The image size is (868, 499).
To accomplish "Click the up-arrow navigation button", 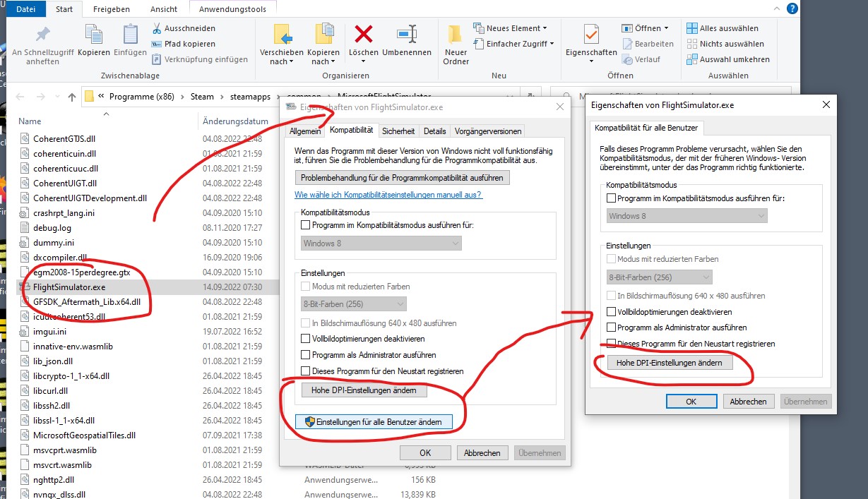I will tap(72, 97).
